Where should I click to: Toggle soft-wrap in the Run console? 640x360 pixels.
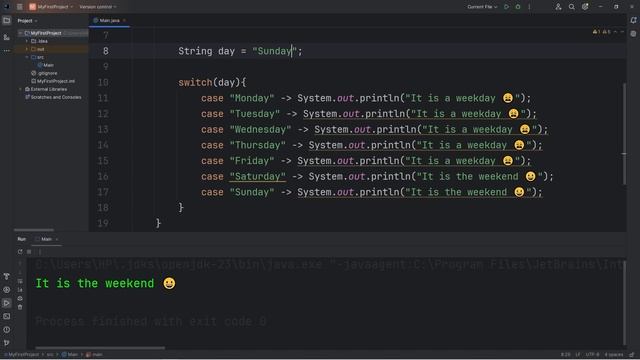20,281
